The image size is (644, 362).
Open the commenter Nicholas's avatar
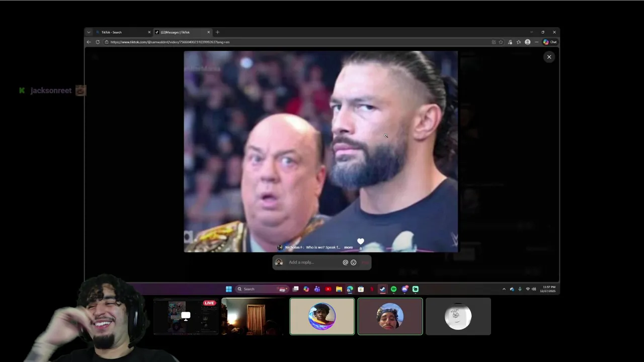pos(280,247)
